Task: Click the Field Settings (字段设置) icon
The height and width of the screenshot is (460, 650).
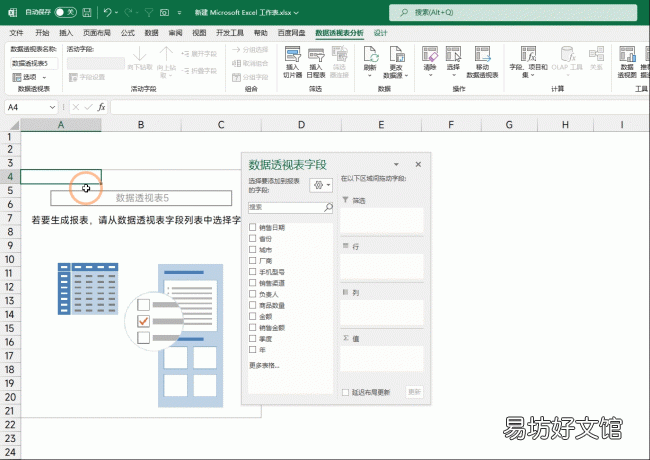Action: 73,77
